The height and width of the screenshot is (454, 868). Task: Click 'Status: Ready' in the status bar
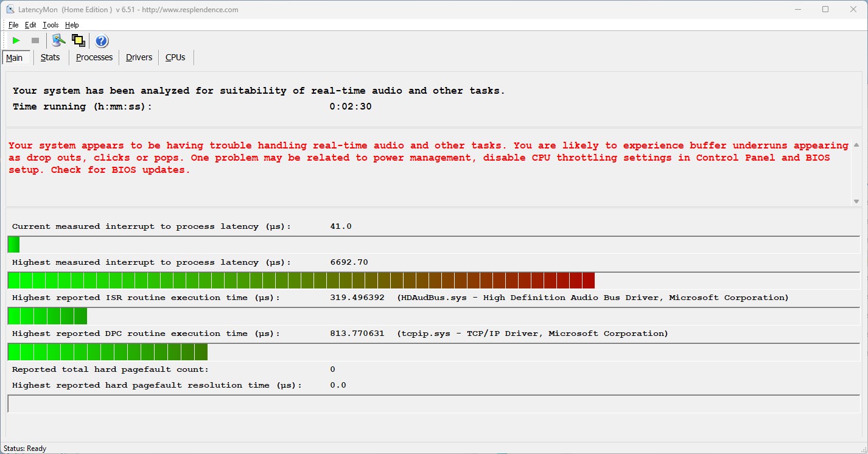25,449
